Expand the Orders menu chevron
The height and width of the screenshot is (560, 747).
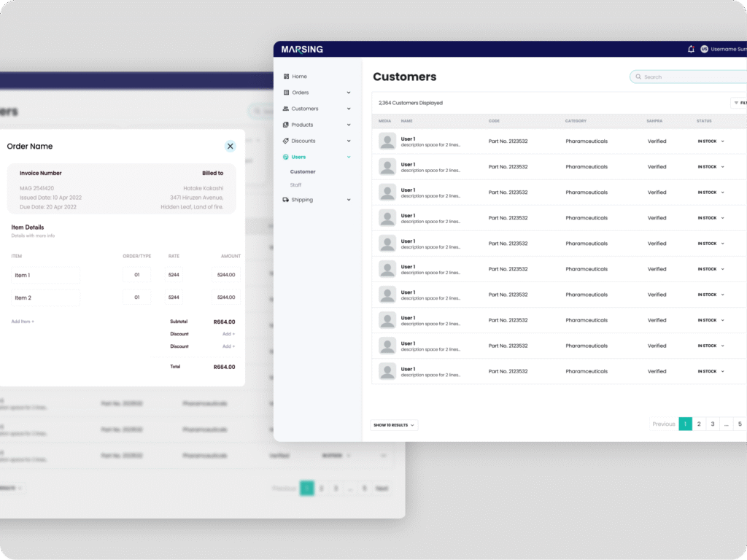pyautogui.click(x=349, y=93)
